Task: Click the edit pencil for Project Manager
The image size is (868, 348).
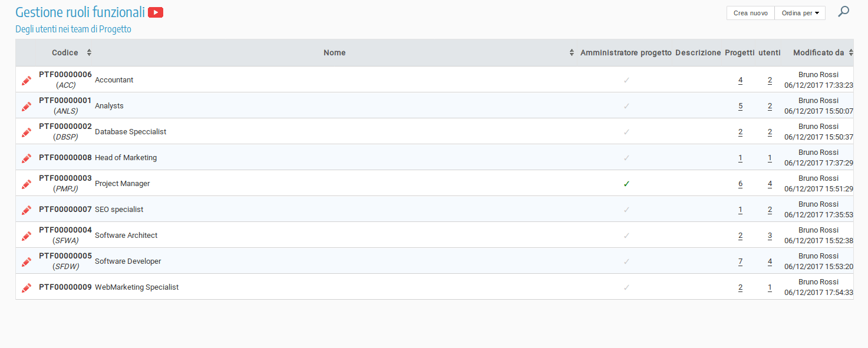Action: 26,184
